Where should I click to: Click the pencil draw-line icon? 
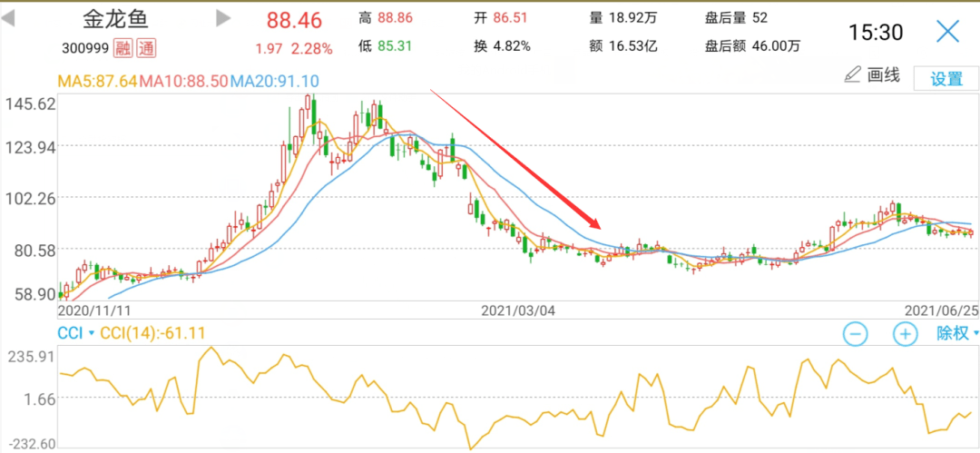[852, 75]
